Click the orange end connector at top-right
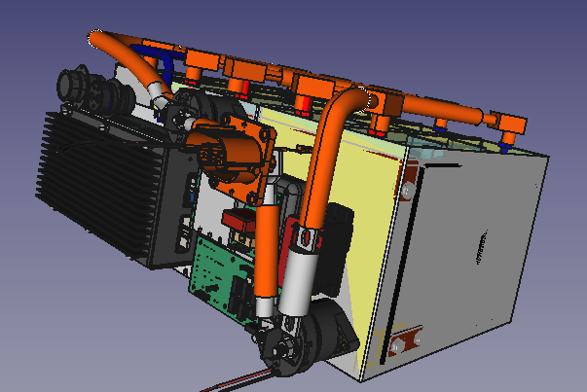The height and width of the screenshot is (392, 587). pyautogui.click(x=509, y=125)
